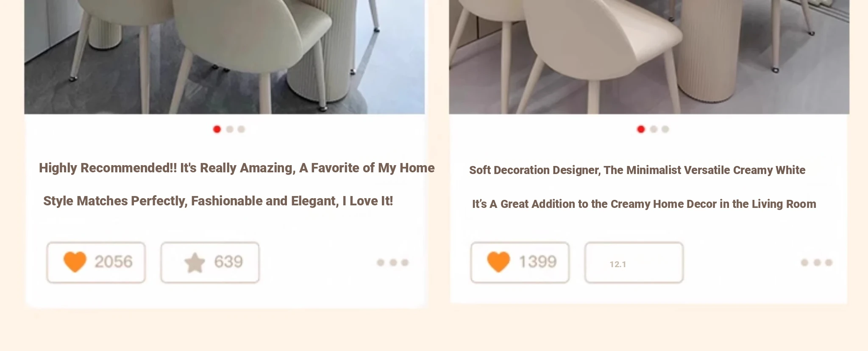Switch to third slide dot on left card
868x351 pixels.
pos(241,129)
